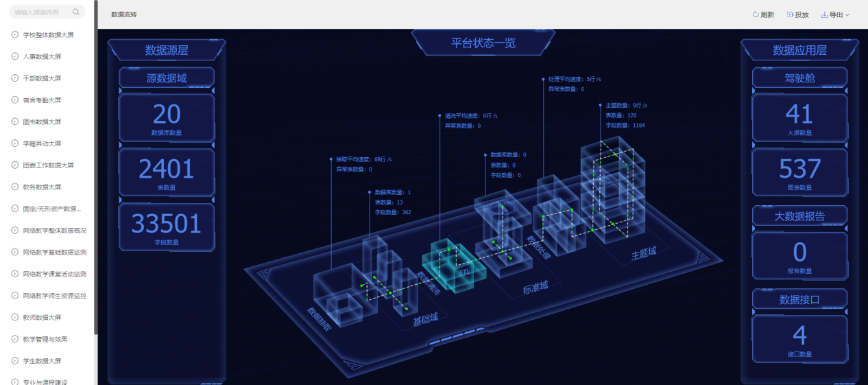Screen dimensions: 868x385
Task: Click the 大屏数量 card showing 41
Action: click(x=799, y=118)
